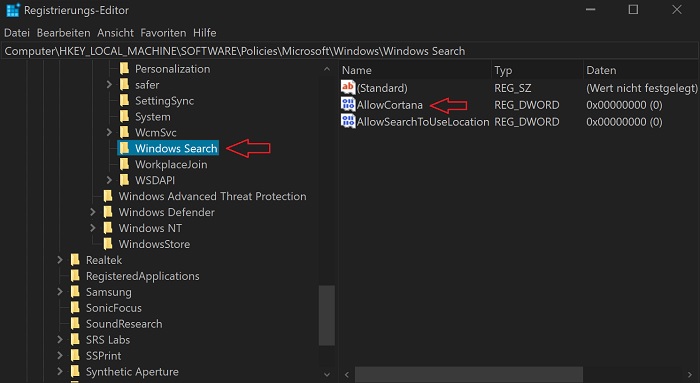The image size is (700, 383).
Task: Click the Registry Editor title bar icon
Action: [13, 10]
